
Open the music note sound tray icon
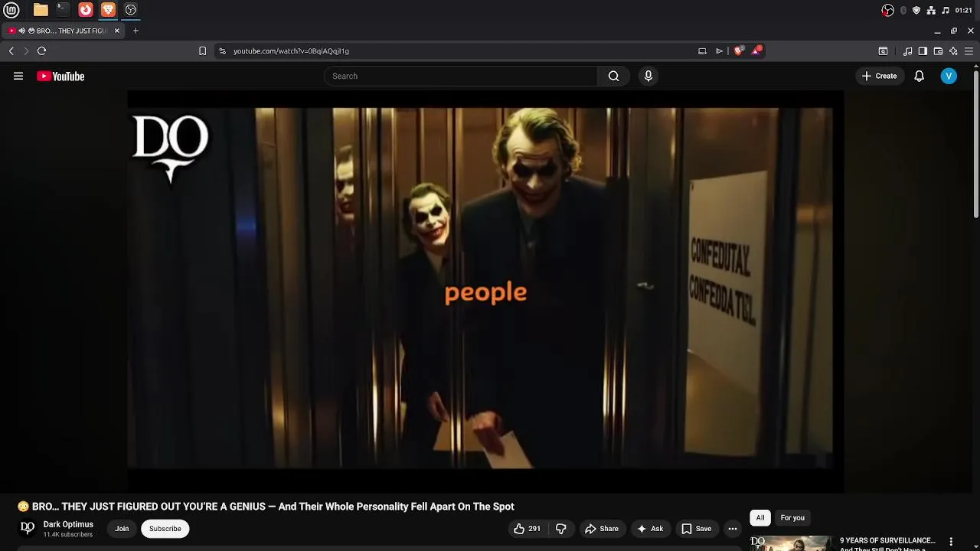[946, 10]
